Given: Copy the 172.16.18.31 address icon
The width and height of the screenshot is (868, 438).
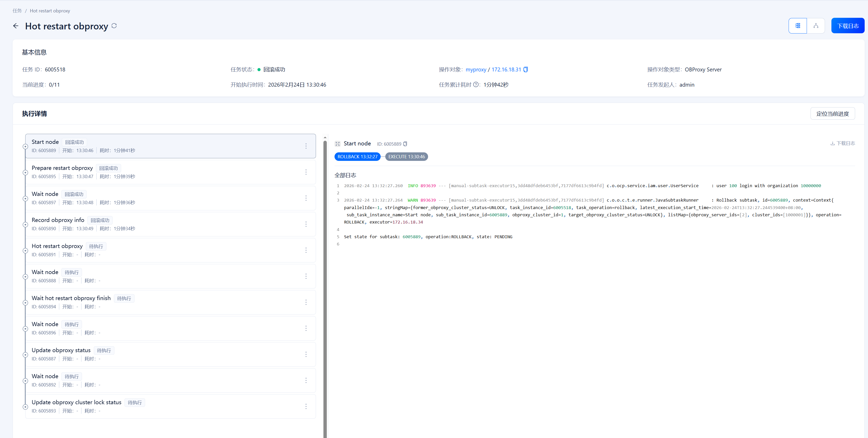Looking at the screenshot, I should [526, 69].
